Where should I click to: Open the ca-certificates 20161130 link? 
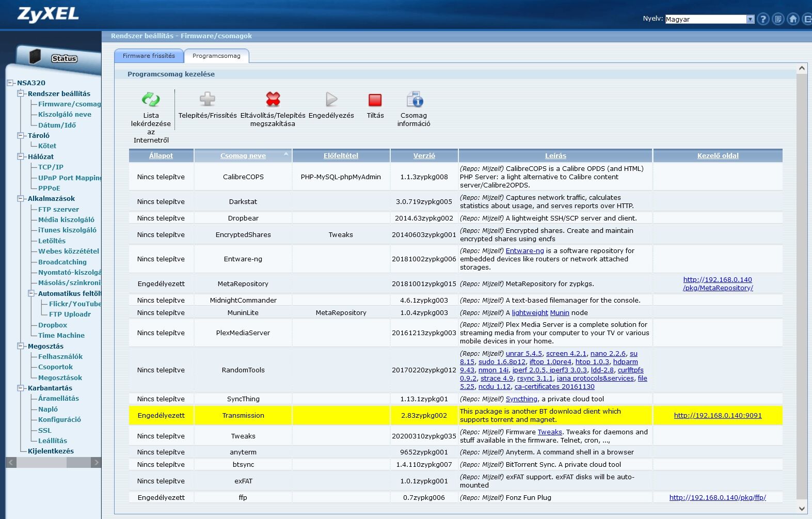pos(554,386)
